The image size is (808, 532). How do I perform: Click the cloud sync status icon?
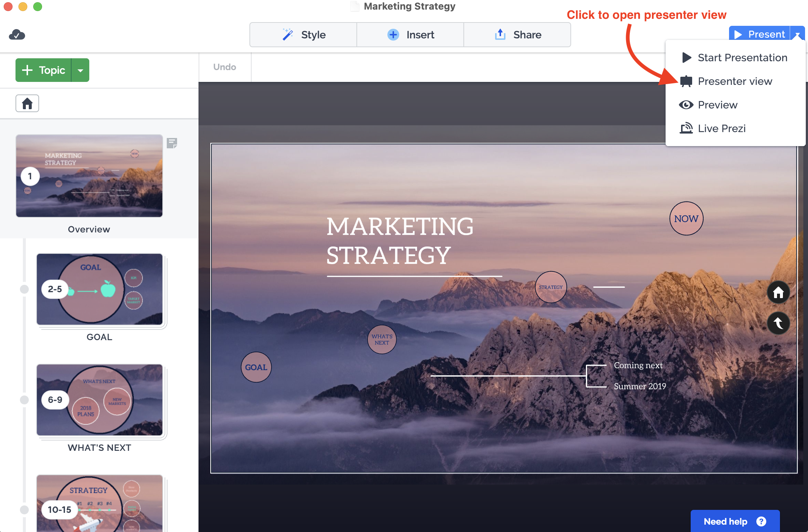click(x=17, y=35)
